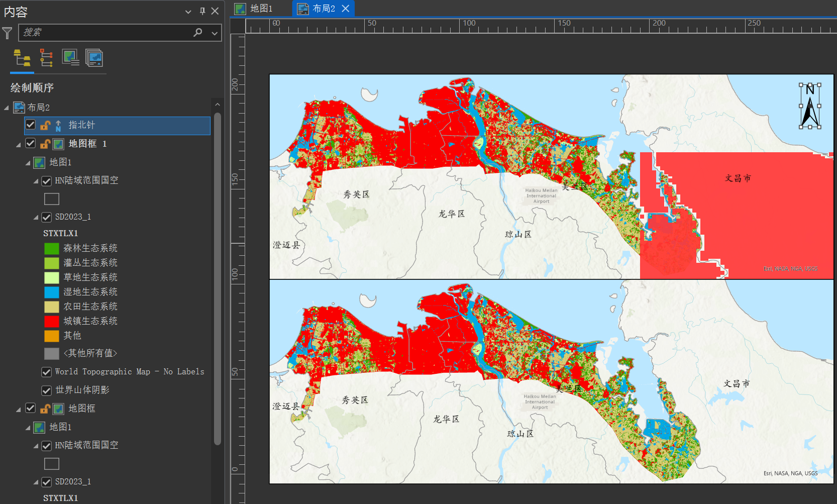Hide the 世界山体阴影 layer

46,390
